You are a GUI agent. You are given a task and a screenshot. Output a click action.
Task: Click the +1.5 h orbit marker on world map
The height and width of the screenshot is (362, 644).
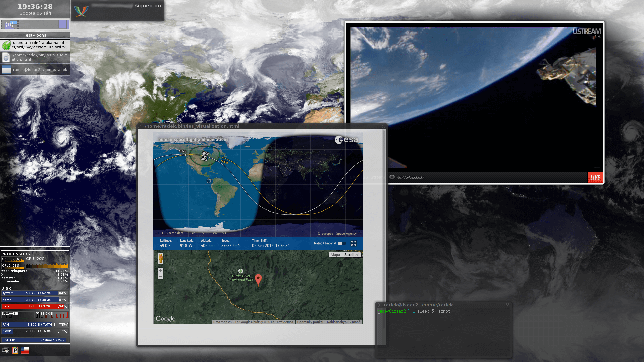coord(182,151)
